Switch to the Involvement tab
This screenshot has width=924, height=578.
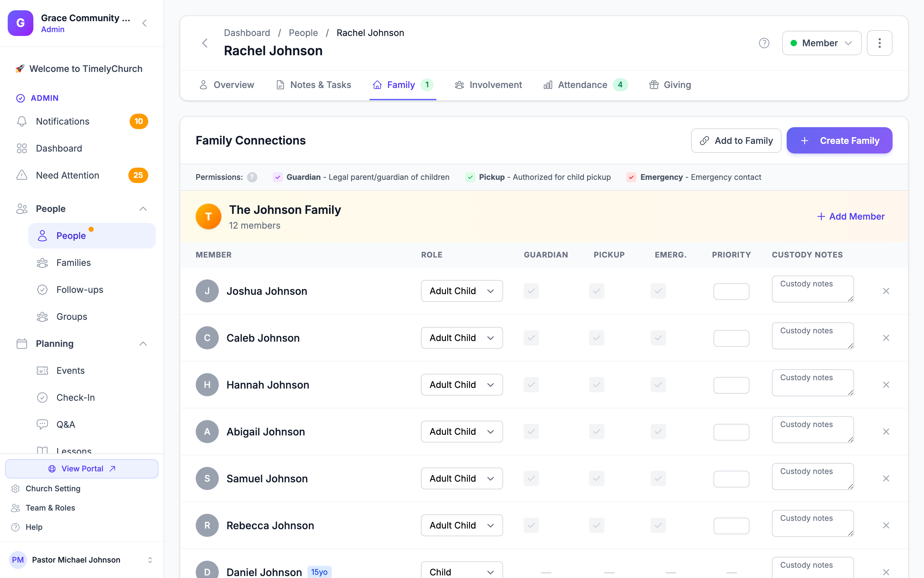click(488, 85)
